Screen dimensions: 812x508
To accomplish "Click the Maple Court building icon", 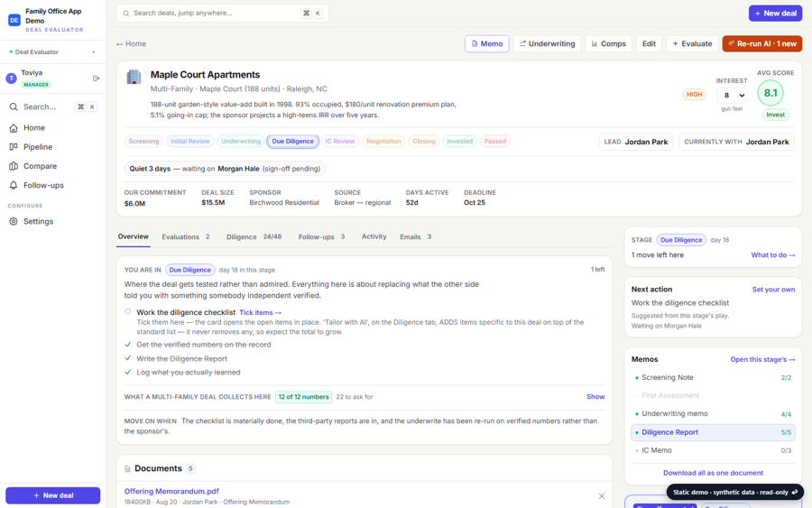I will 134,78.
